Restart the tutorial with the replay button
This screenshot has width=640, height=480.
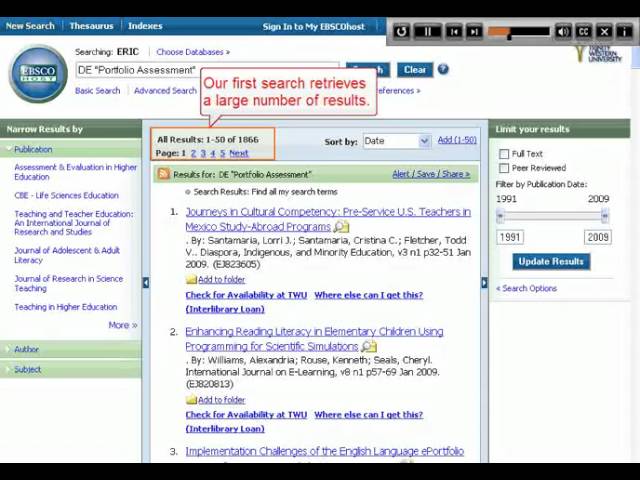401,31
